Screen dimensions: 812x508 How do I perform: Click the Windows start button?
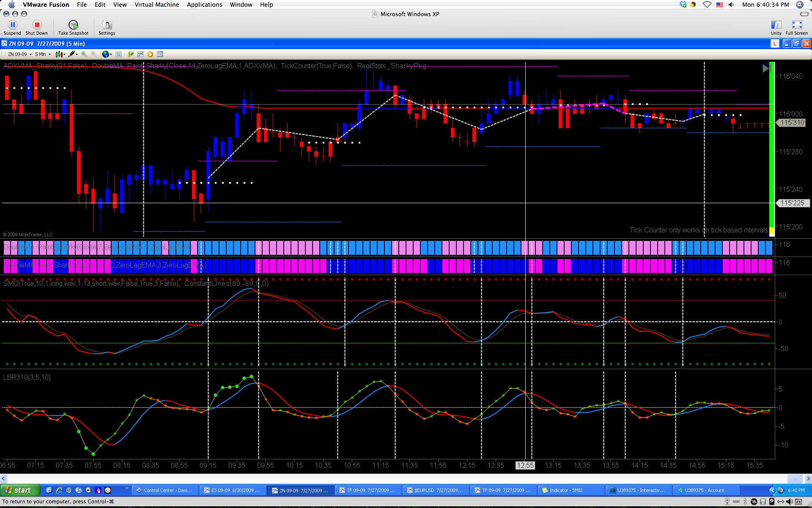coord(19,490)
